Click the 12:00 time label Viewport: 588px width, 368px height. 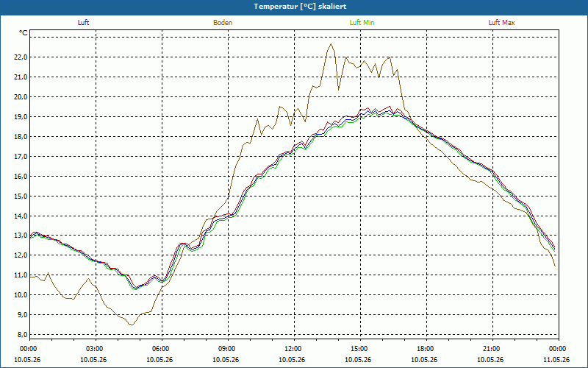294,349
